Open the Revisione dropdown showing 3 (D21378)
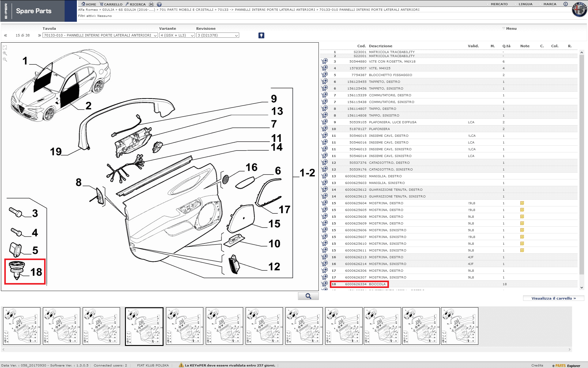The width and height of the screenshot is (588, 368). point(217,35)
